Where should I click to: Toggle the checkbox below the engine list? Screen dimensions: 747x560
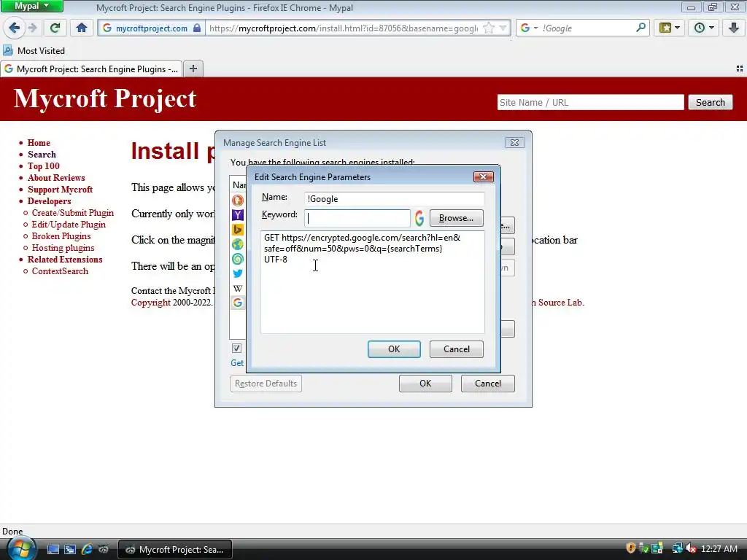pyautogui.click(x=236, y=348)
